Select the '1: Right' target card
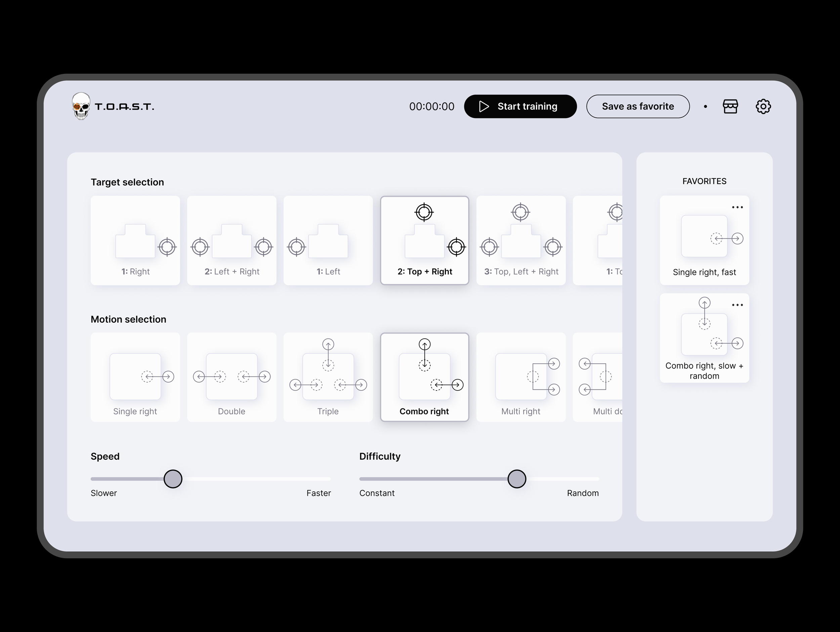This screenshot has height=632, width=840. coord(135,240)
